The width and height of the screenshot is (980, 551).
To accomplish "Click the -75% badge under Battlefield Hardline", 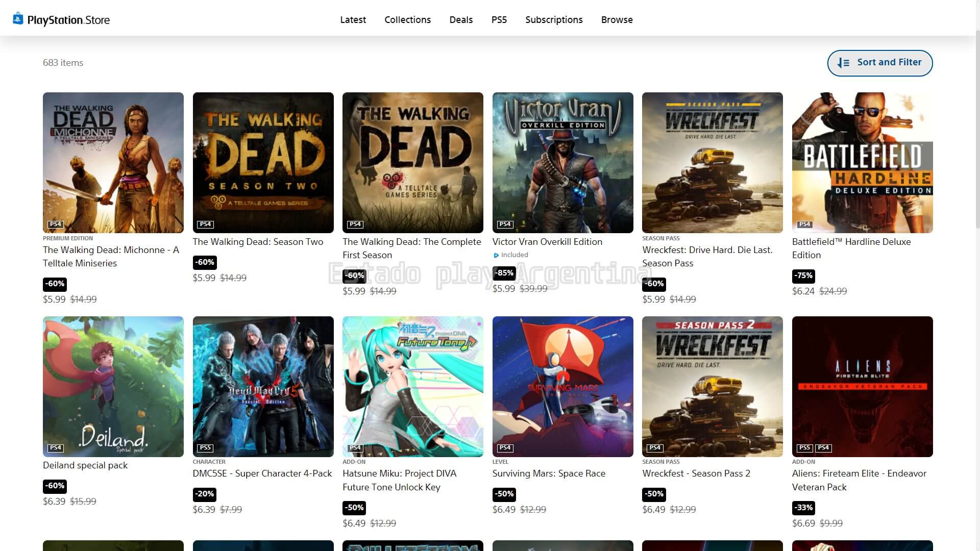I will point(803,275).
